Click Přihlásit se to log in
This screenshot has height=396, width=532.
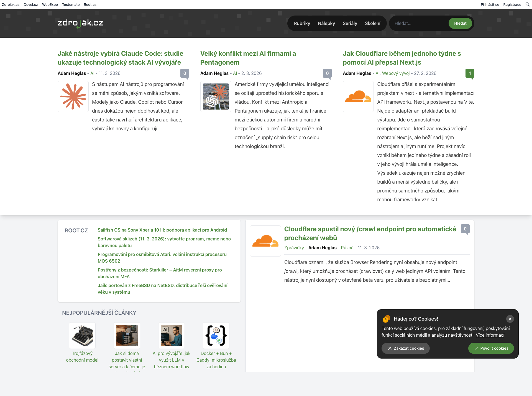click(490, 4)
